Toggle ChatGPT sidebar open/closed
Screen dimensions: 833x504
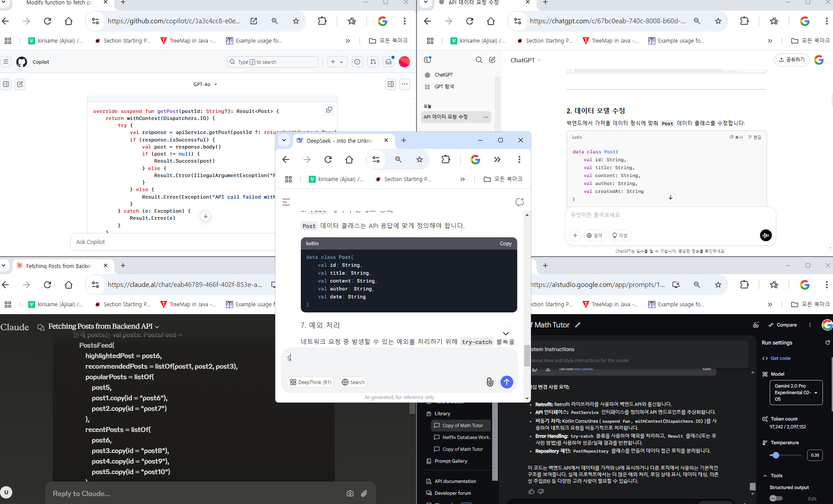(427, 60)
